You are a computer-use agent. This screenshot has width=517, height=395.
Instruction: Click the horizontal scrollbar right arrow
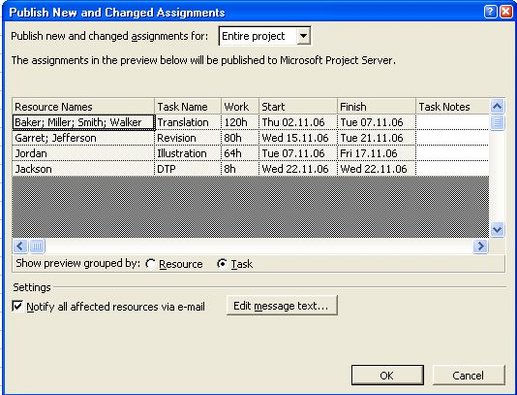[481, 246]
